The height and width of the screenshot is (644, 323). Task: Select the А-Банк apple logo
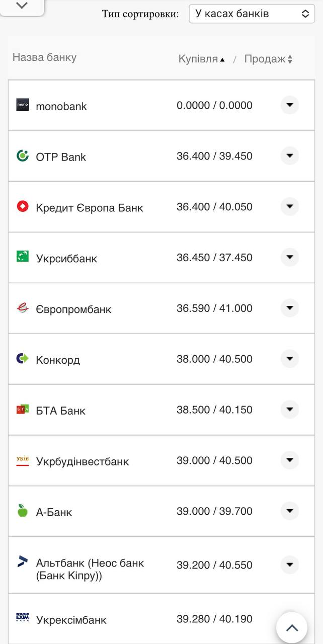coord(23,511)
